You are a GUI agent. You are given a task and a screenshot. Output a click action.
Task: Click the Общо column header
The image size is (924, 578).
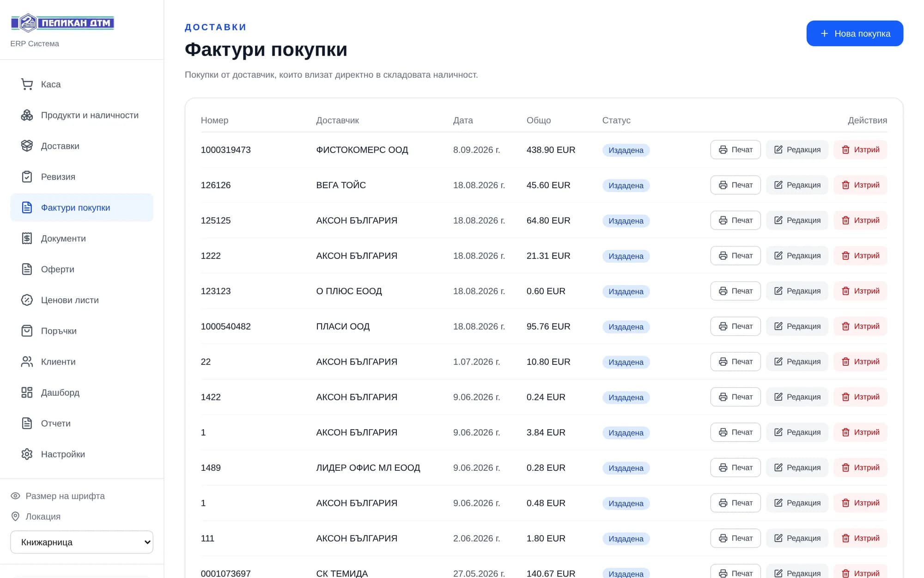(x=539, y=120)
